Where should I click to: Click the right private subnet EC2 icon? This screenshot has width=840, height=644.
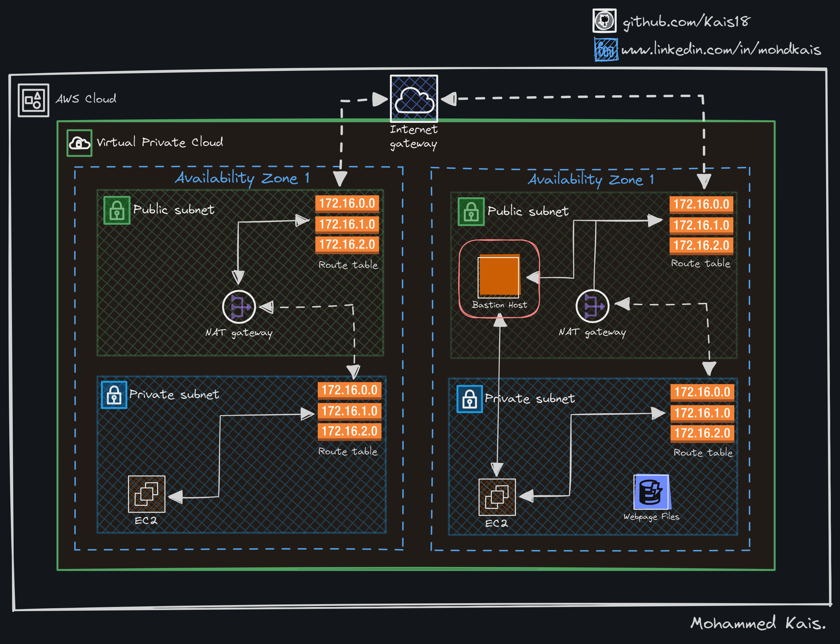(x=497, y=497)
